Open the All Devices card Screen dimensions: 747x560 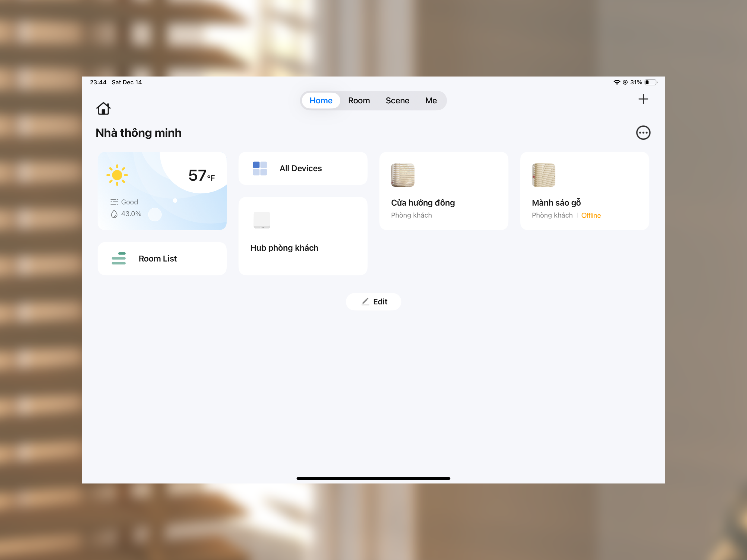[x=303, y=168]
